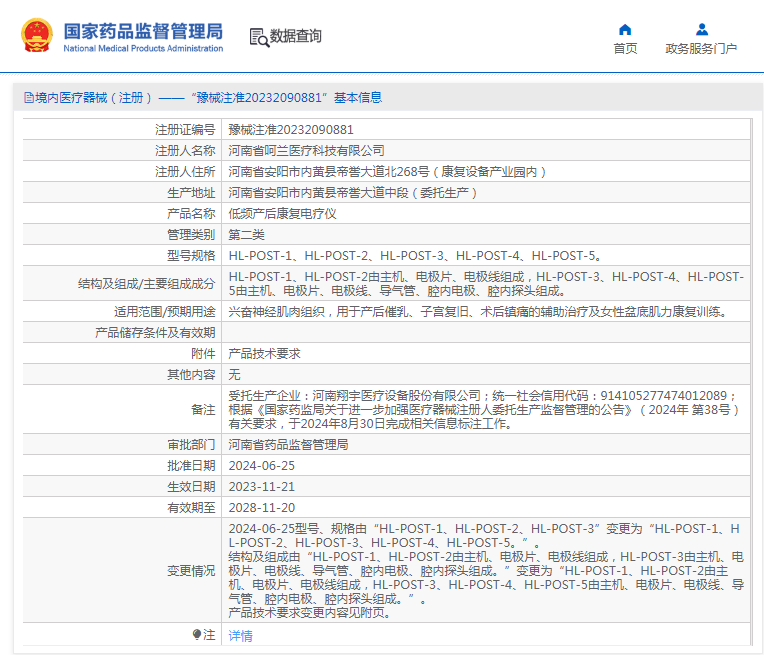Click the 产品储存条件及有效期 label
764x655 pixels.
[155, 332]
